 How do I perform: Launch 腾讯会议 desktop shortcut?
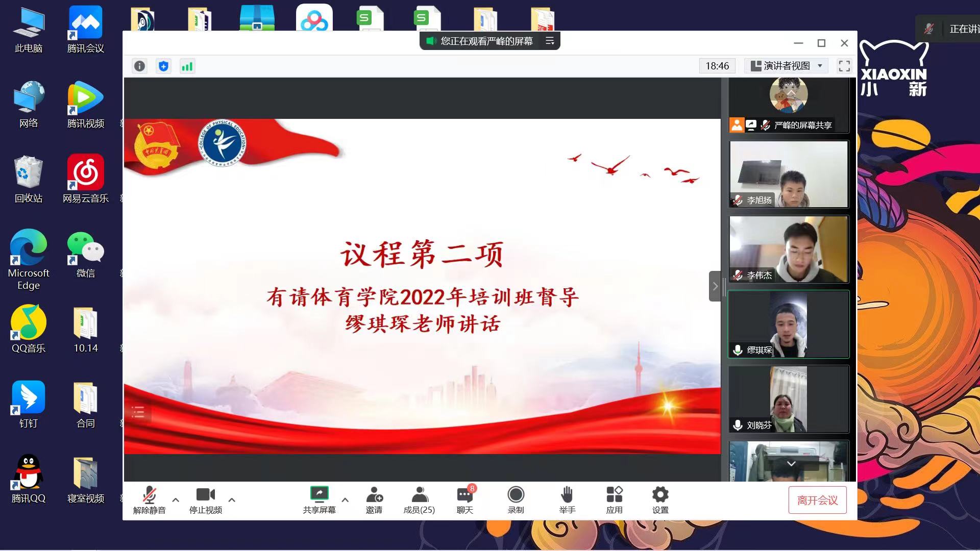(86, 31)
